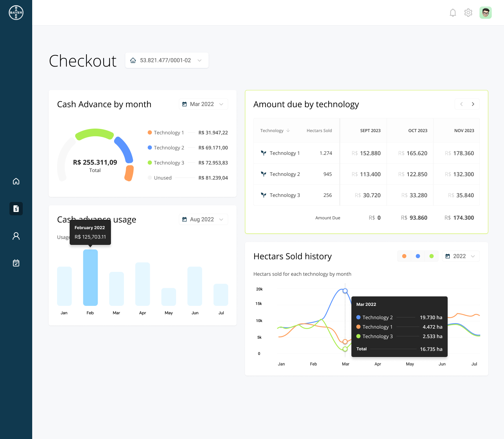Viewport: 504px width, 439px height.
Task: Go to next months in Amount due table
Action: coord(473,104)
